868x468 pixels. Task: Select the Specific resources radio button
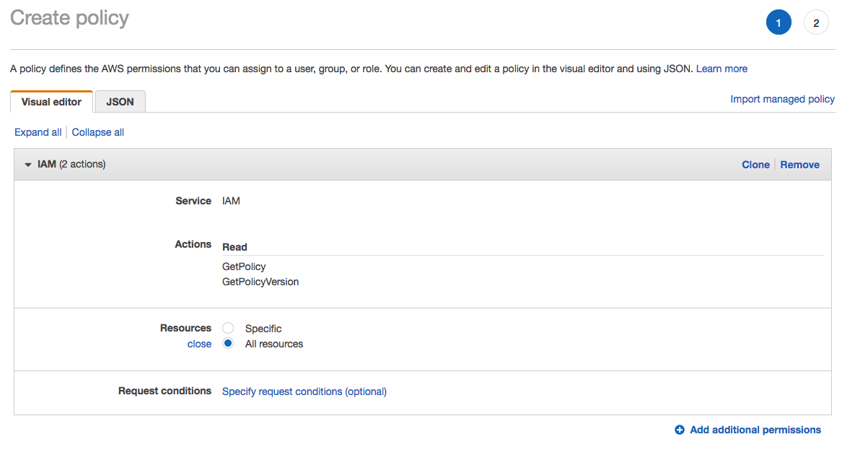228,328
